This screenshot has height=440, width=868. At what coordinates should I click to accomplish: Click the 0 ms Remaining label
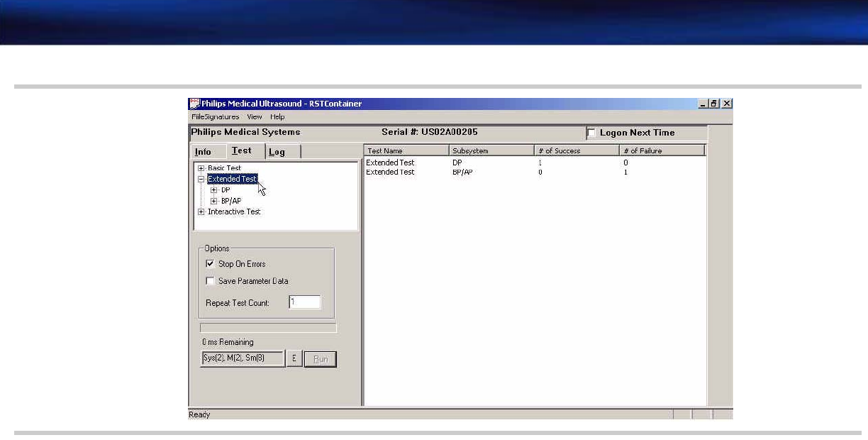[x=228, y=342]
